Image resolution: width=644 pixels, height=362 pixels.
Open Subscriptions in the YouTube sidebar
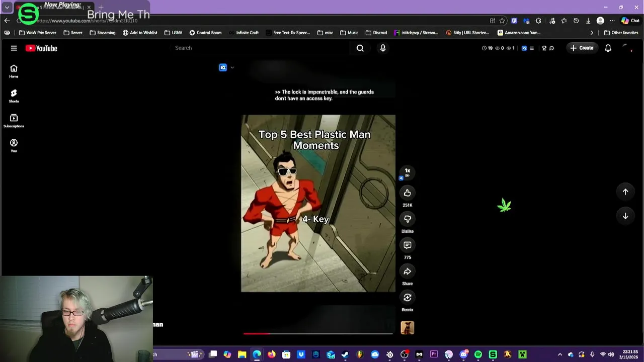(14, 121)
